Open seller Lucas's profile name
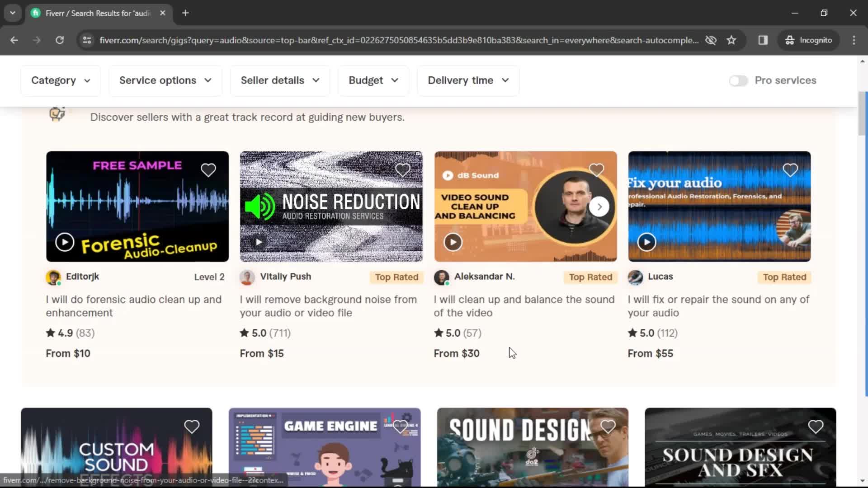Screen dimensions: 868x488 [x=660, y=277]
